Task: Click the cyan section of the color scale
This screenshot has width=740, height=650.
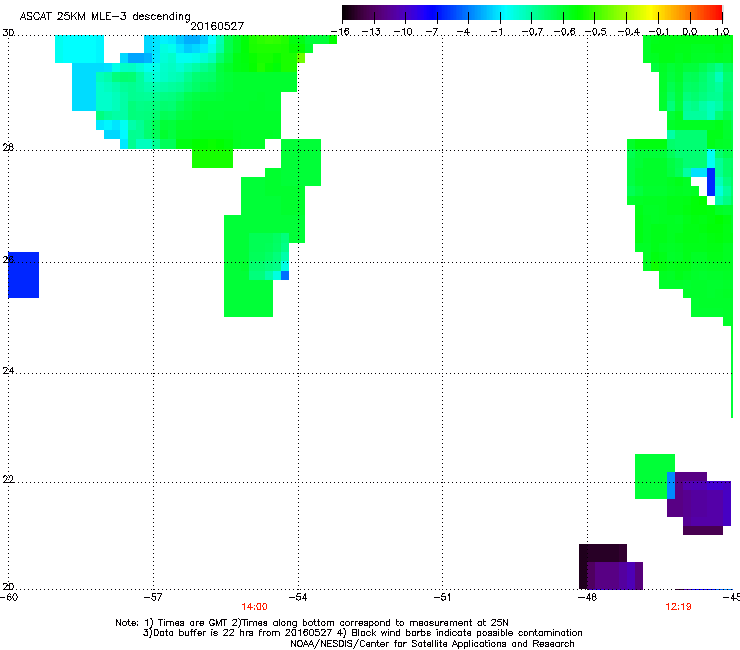Action: click(x=503, y=13)
